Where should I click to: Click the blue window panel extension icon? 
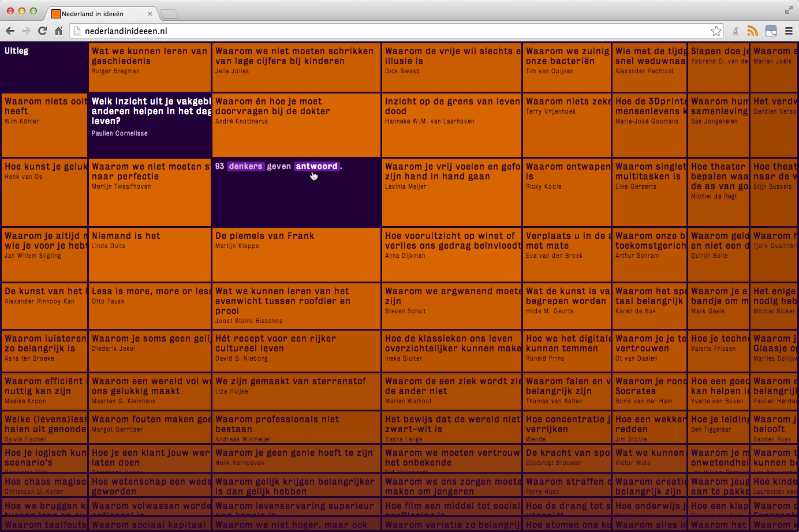coord(771,31)
